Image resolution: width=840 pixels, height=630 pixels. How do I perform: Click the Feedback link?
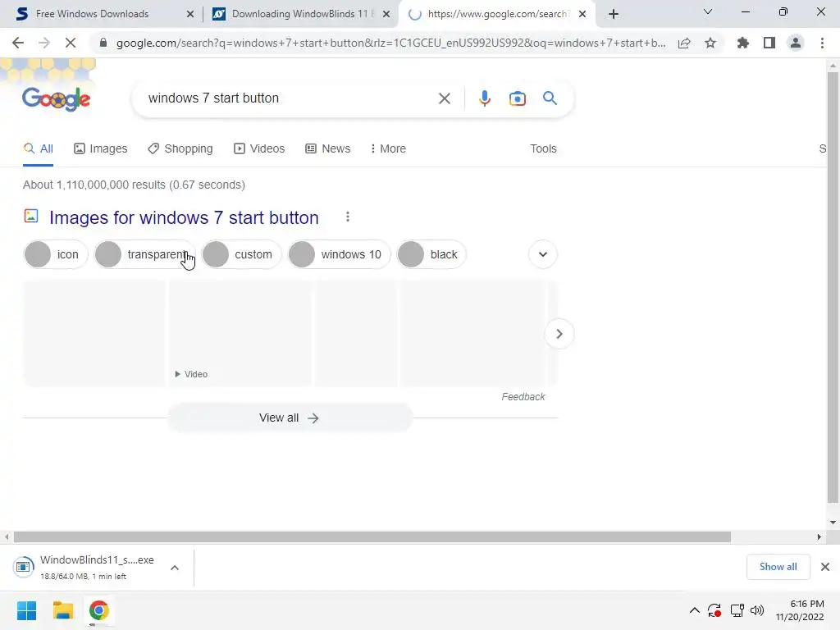point(523,397)
